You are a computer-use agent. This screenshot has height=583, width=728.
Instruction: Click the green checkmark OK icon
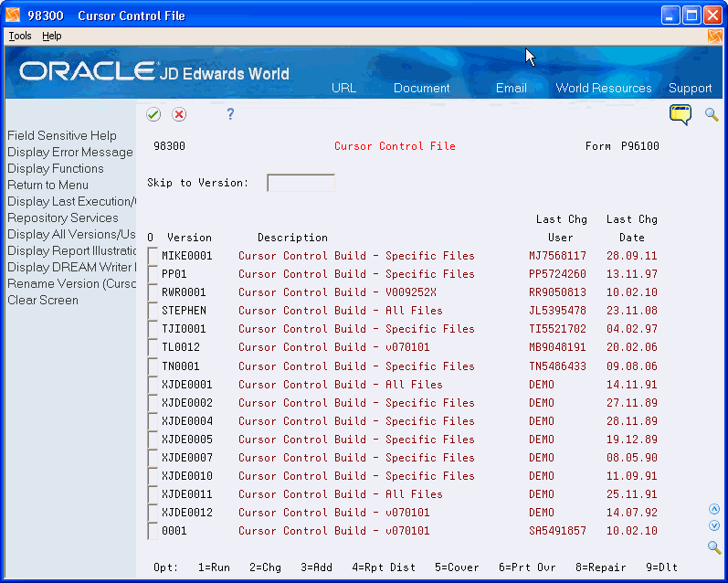(153, 114)
